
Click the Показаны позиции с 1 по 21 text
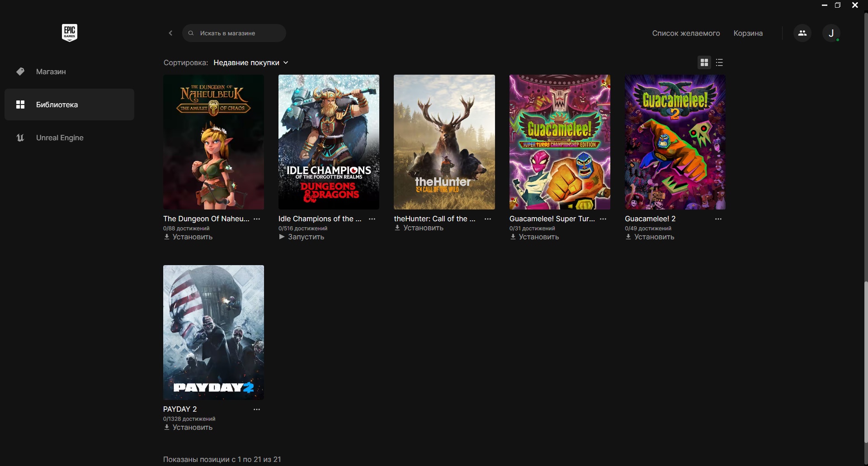point(222,459)
